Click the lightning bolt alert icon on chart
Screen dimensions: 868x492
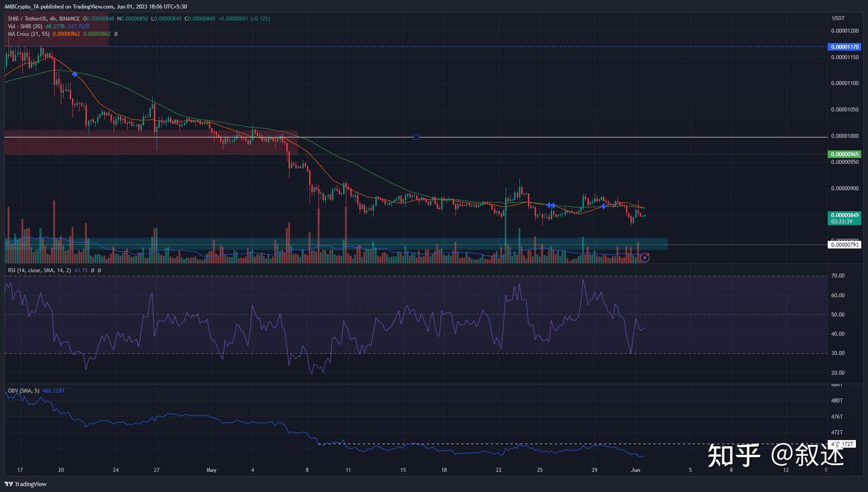pyautogui.click(x=645, y=257)
